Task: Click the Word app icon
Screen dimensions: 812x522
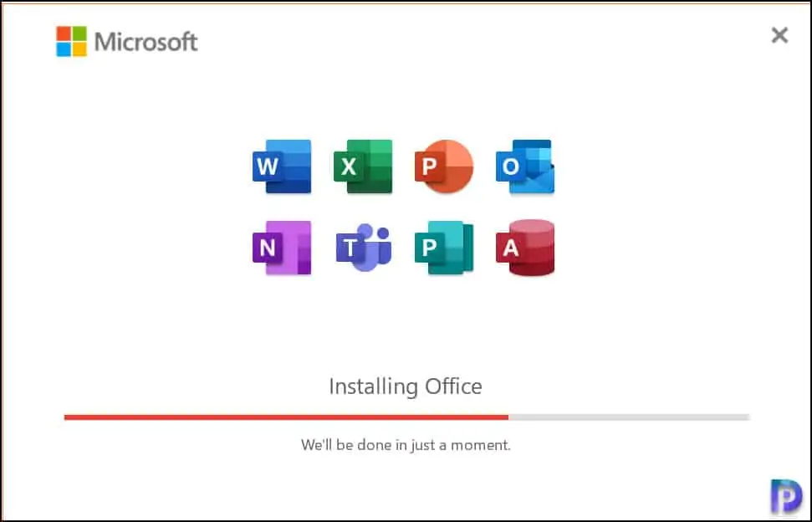Action: [x=282, y=166]
